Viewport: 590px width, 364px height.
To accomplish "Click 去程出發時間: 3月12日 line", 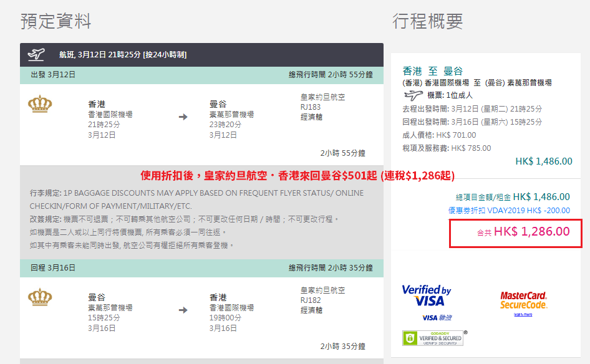I will point(472,109).
